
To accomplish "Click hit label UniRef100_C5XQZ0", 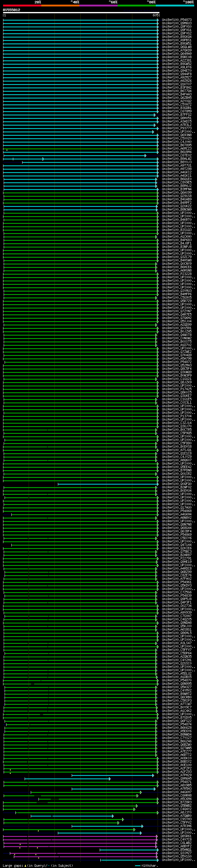I will pyautogui.click(x=176, y=139).
